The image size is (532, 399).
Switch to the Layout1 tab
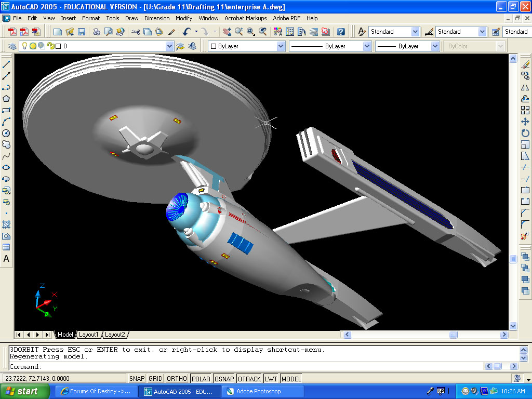(88, 335)
